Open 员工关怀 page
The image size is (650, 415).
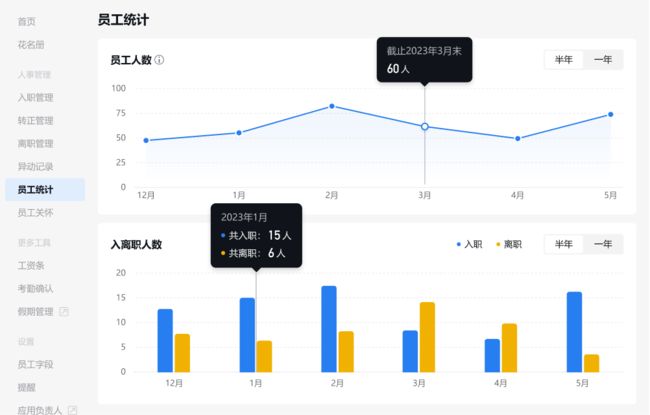pyautogui.click(x=36, y=213)
